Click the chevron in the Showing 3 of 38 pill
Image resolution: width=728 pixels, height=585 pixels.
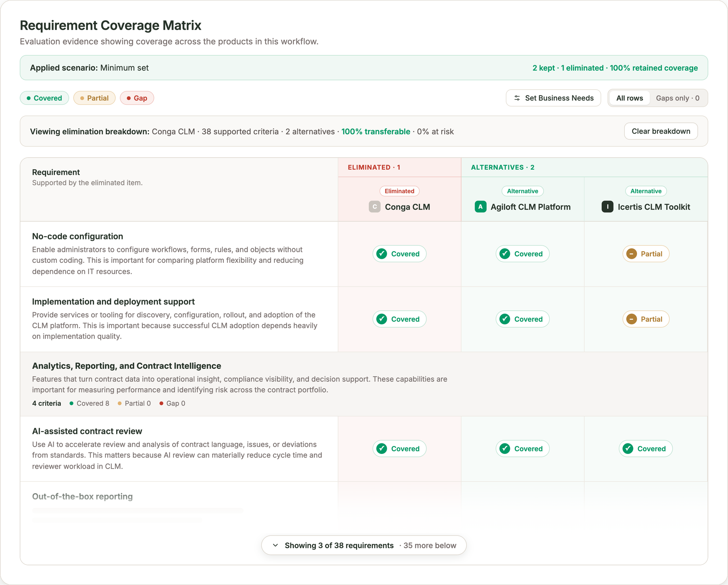coord(276,545)
